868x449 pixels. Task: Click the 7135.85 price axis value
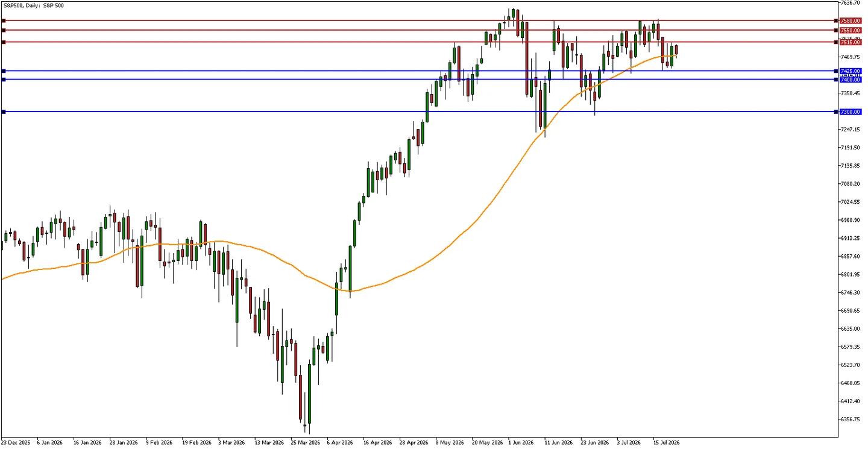coord(850,166)
